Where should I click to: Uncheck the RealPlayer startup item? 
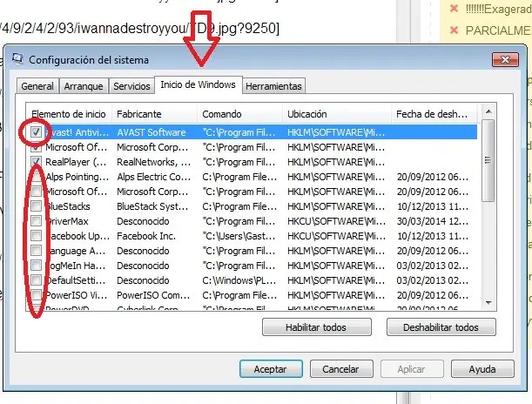point(36,161)
